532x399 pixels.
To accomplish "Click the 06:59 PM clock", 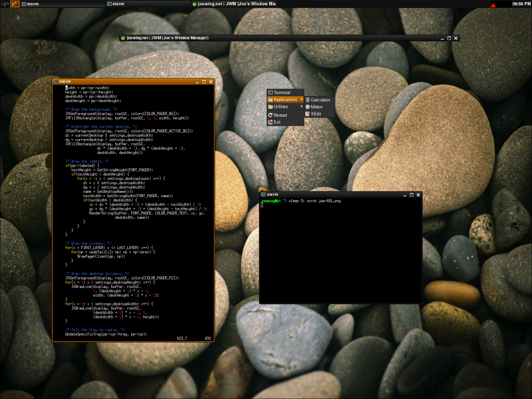I will pyautogui.click(x=521, y=4).
